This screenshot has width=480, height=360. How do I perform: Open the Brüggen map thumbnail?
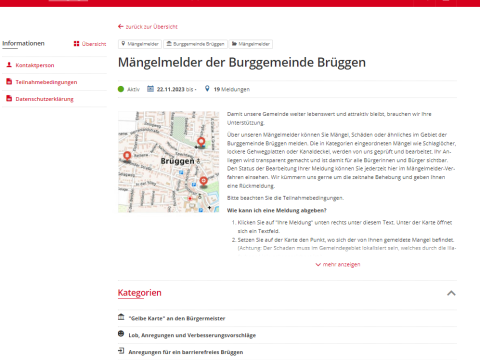[x=169, y=162]
